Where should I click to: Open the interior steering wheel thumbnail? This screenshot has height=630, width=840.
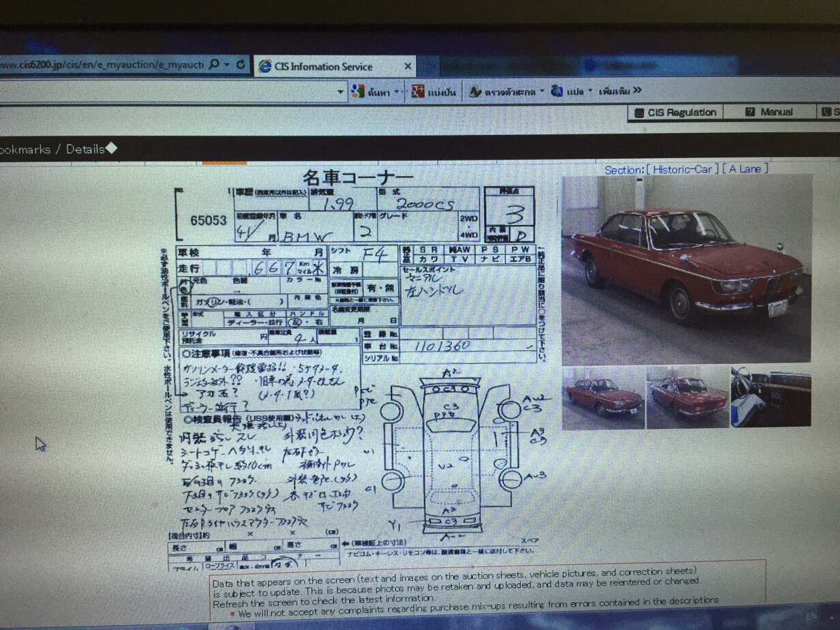tap(770, 397)
